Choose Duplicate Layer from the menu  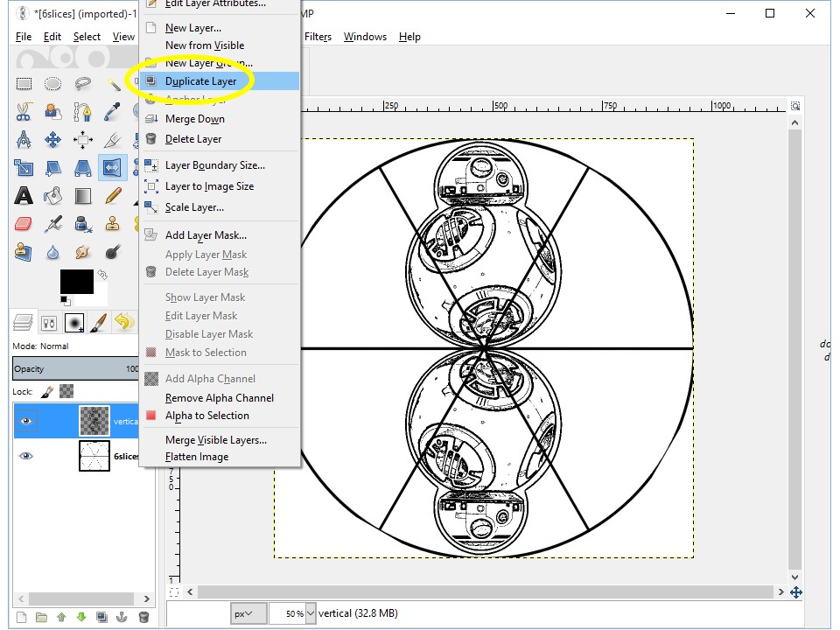220,80
